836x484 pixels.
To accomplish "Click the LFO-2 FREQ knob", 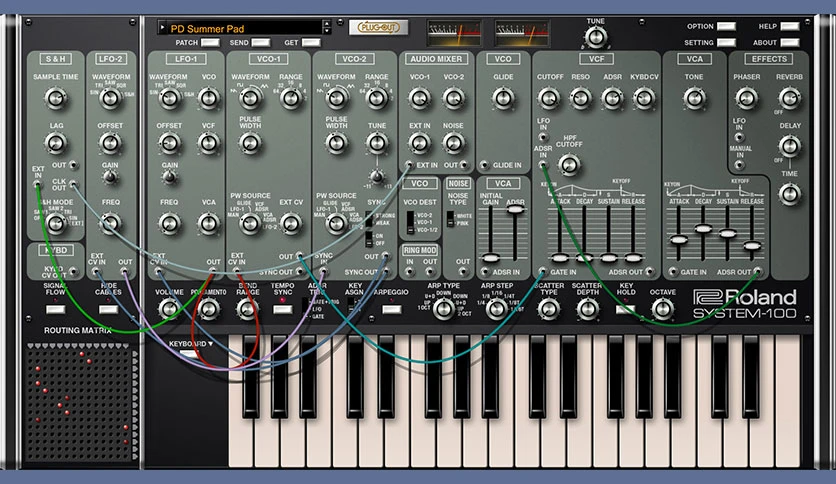I will pos(110,223).
